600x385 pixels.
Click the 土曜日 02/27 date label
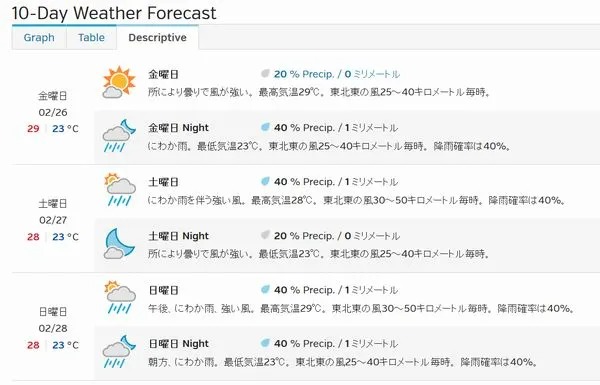[53, 212]
